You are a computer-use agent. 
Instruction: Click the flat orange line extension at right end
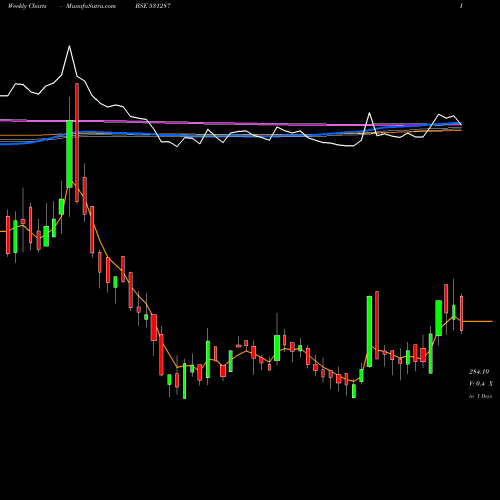click(477, 321)
